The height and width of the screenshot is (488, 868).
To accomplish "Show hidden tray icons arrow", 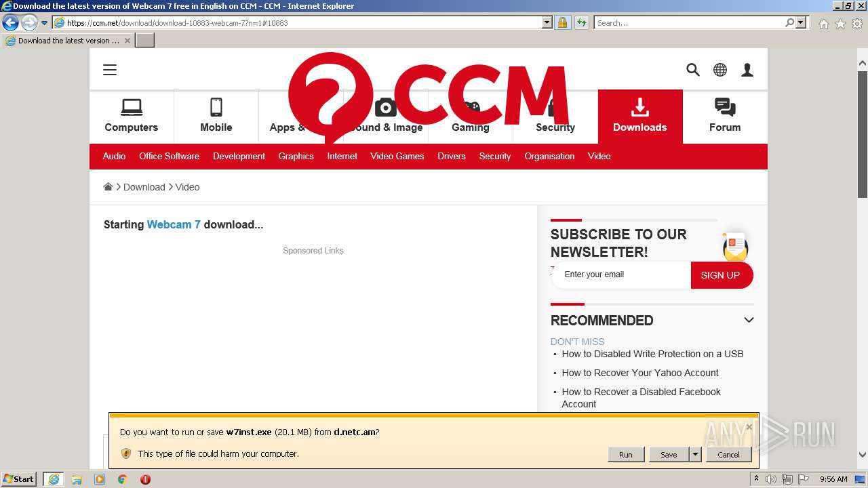I will pos(756,479).
